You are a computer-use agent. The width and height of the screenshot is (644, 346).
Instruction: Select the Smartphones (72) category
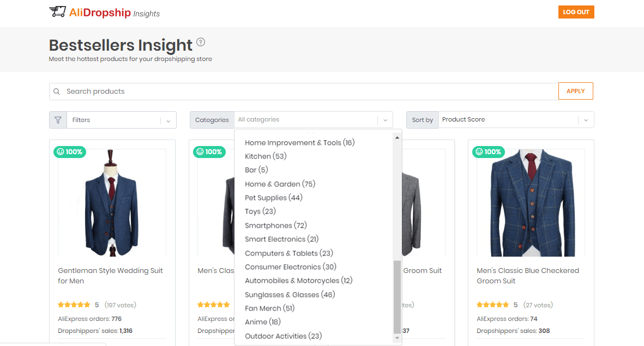275,225
